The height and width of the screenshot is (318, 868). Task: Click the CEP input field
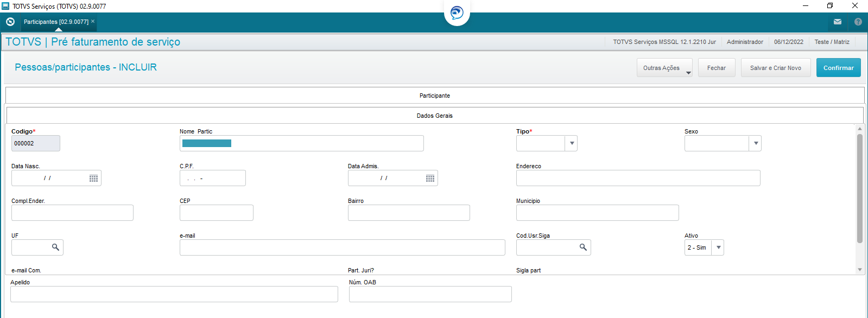(x=217, y=213)
